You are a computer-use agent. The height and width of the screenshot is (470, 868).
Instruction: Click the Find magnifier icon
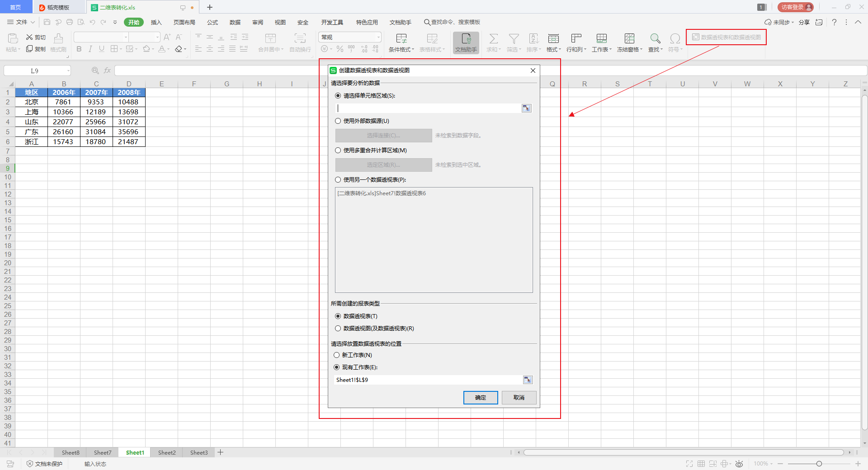point(655,38)
